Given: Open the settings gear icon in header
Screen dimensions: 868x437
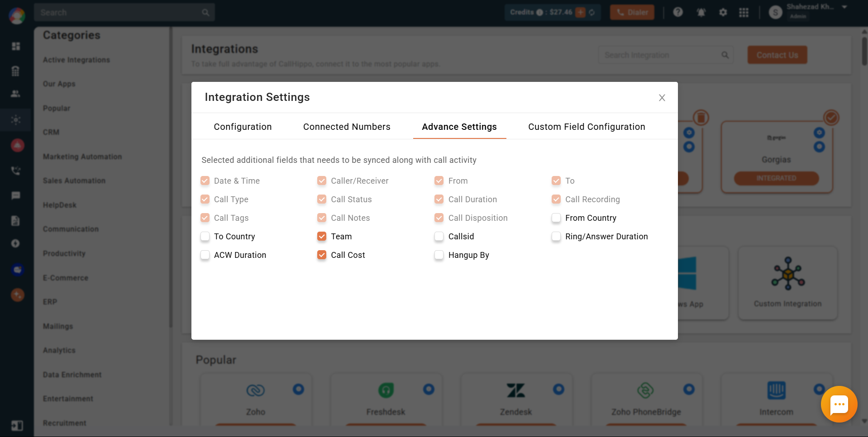Looking at the screenshot, I should click(x=723, y=12).
